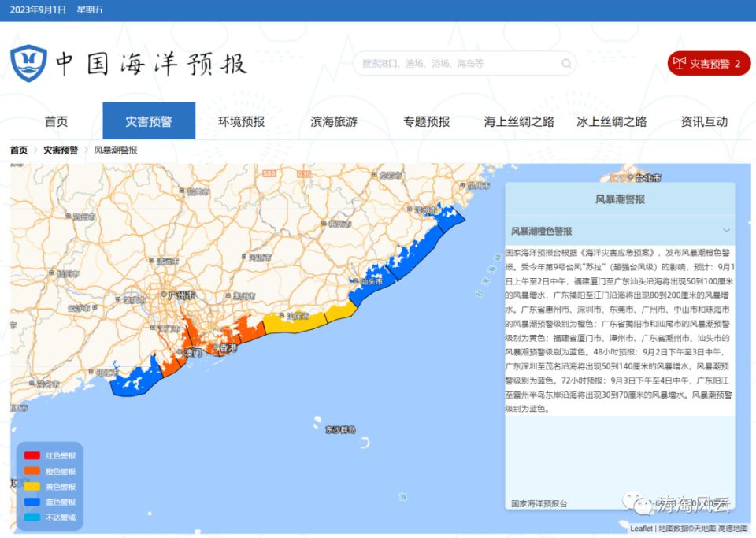This screenshot has height=538, width=756.
Task: Click the China Ocean Forecast shield logo
Action: (29, 63)
